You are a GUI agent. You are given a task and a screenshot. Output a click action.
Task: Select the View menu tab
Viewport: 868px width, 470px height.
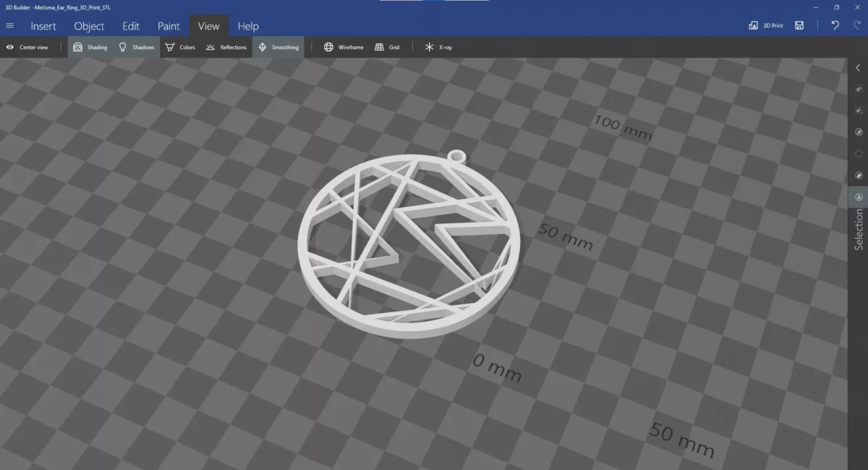click(208, 26)
